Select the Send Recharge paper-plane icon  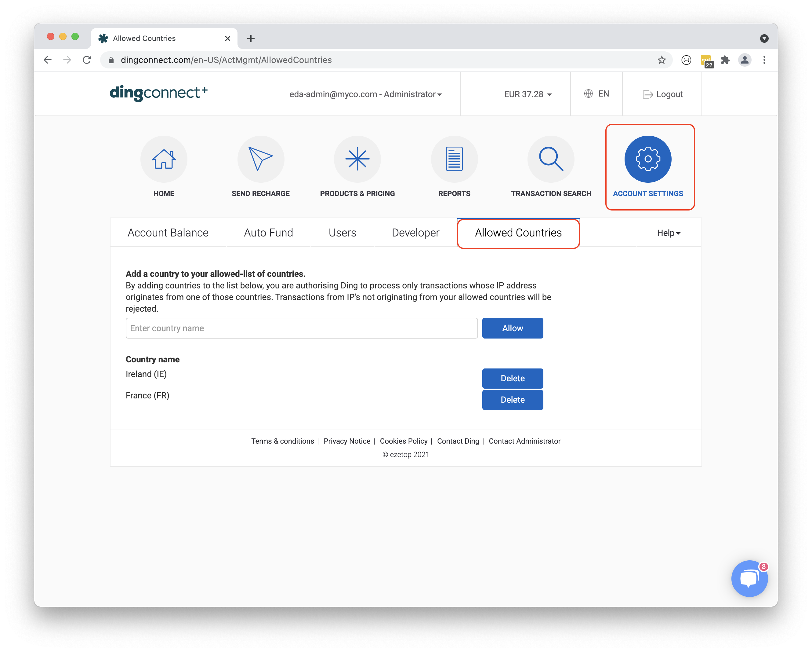(260, 159)
